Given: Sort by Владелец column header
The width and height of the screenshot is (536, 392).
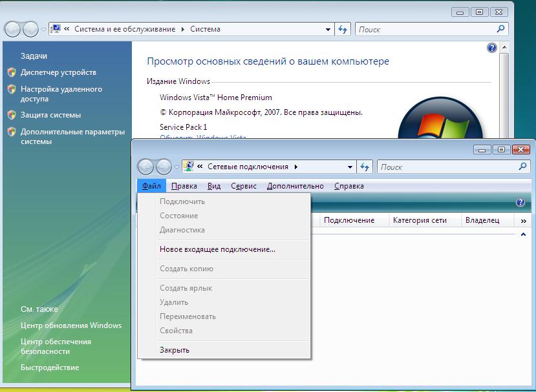Looking at the screenshot, I should [488, 221].
